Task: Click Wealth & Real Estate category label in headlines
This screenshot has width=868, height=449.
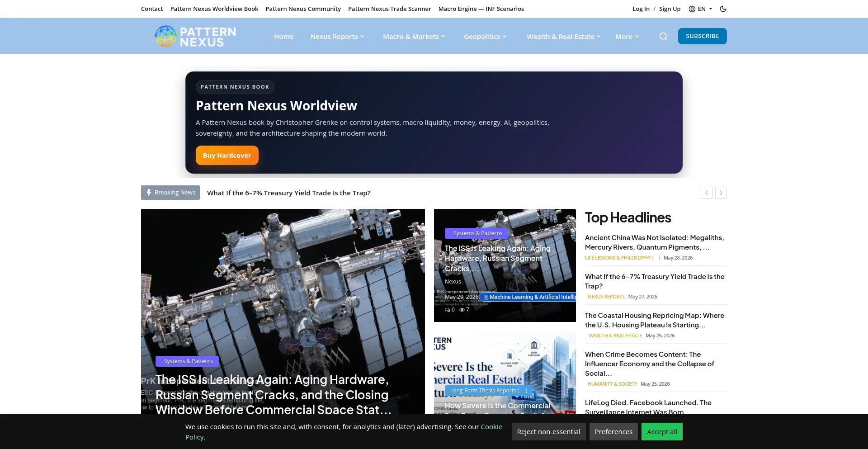Action: tap(615, 336)
